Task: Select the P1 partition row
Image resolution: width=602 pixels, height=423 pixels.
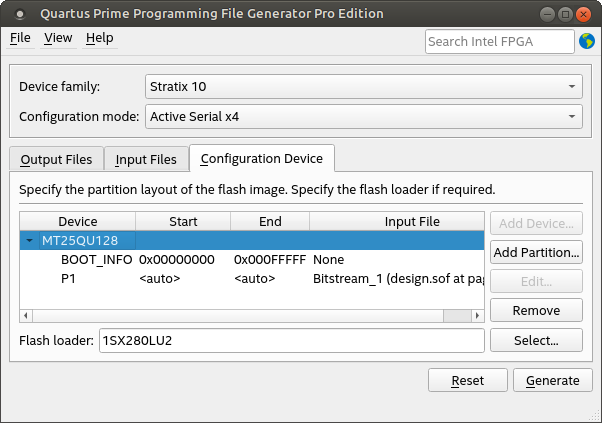Action: (69, 277)
